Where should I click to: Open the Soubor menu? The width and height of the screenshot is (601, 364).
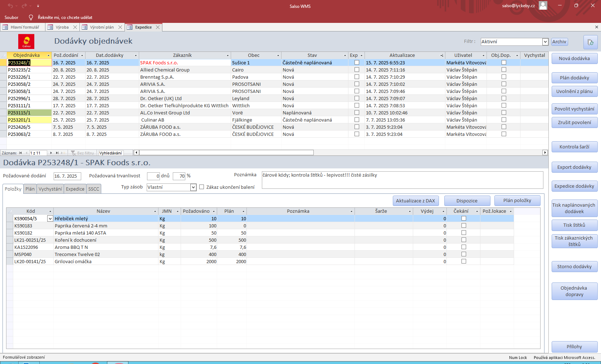(11, 18)
